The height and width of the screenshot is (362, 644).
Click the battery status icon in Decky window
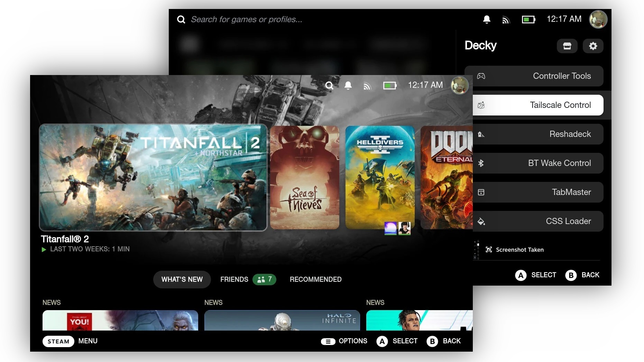528,20
